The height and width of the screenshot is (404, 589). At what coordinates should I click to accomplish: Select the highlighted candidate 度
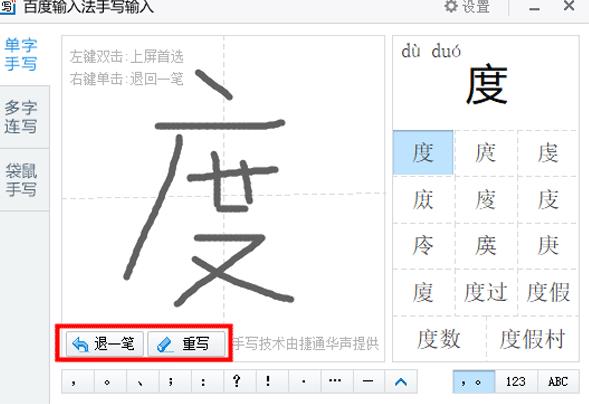tap(423, 153)
